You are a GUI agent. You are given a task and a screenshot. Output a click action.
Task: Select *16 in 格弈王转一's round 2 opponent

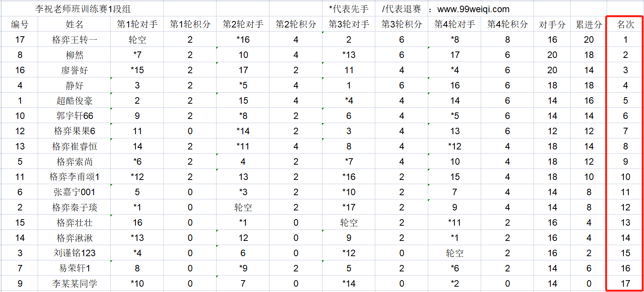[243, 40]
